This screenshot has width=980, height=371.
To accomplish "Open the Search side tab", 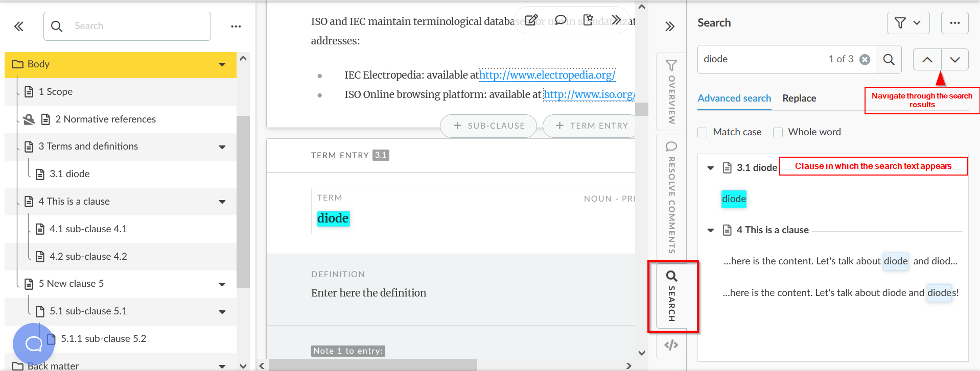I will pyautogui.click(x=671, y=296).
